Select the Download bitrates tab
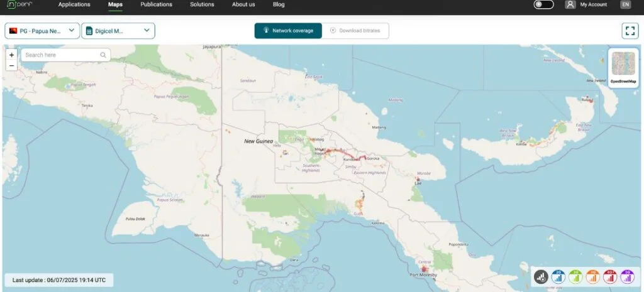 (x=355, y=31)
